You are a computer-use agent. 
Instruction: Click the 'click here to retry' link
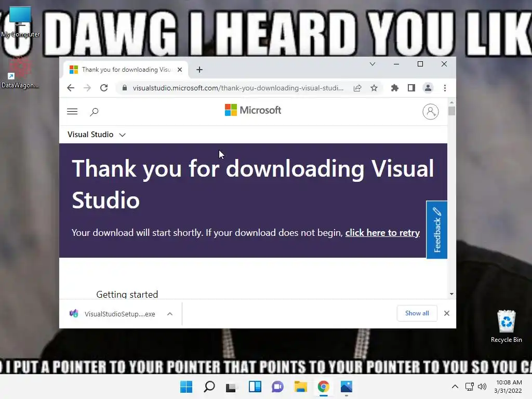pyautogui.click(x=382, y=233)
